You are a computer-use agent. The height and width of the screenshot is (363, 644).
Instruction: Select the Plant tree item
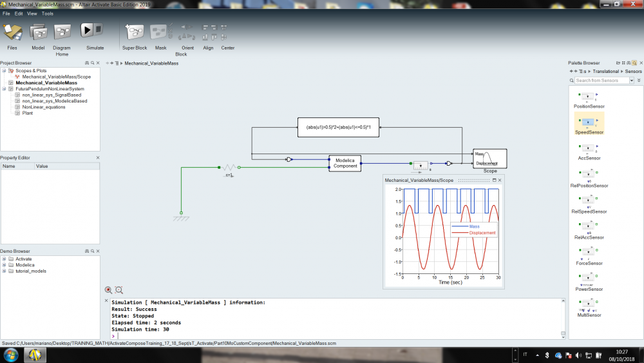tap(28, 113)
